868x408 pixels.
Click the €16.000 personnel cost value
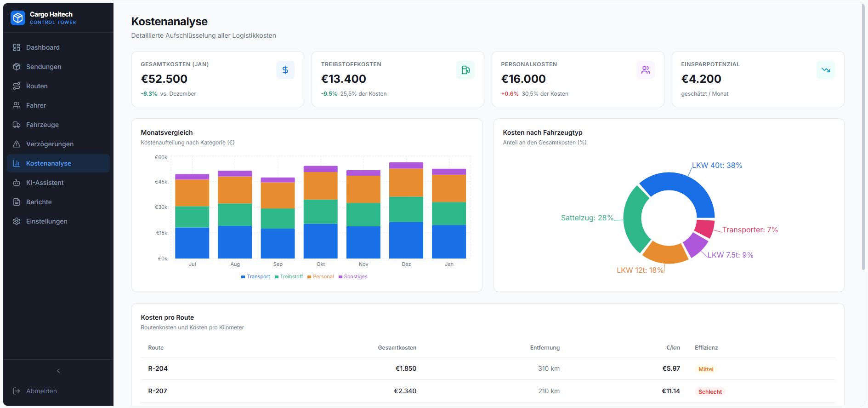tap(523, 79)
